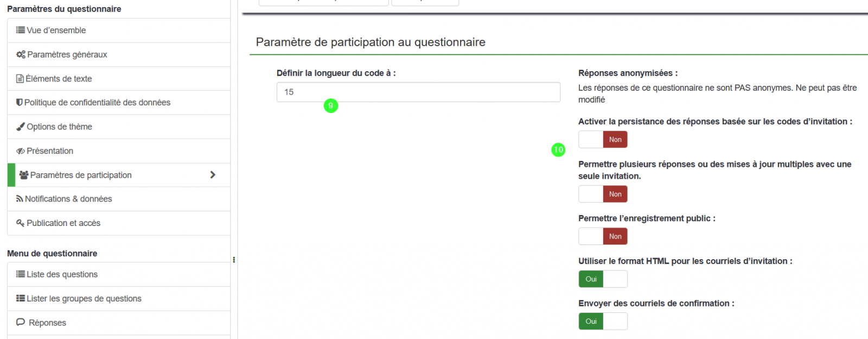Click the paintbrush icon for Options de thème
Image resolution: width=868 pixels, height=339 pixels.
point(21,127)
